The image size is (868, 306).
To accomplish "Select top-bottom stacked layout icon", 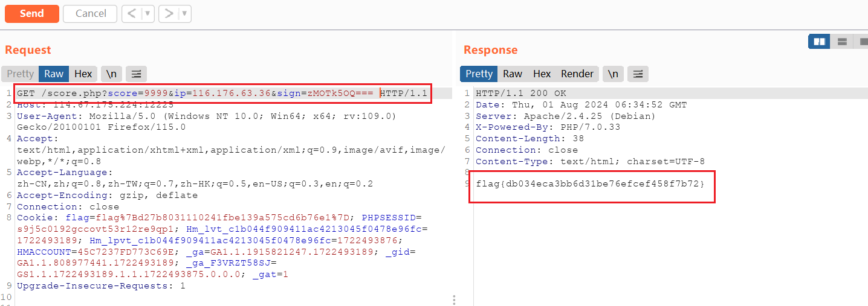I will click(x=841, y=42).
